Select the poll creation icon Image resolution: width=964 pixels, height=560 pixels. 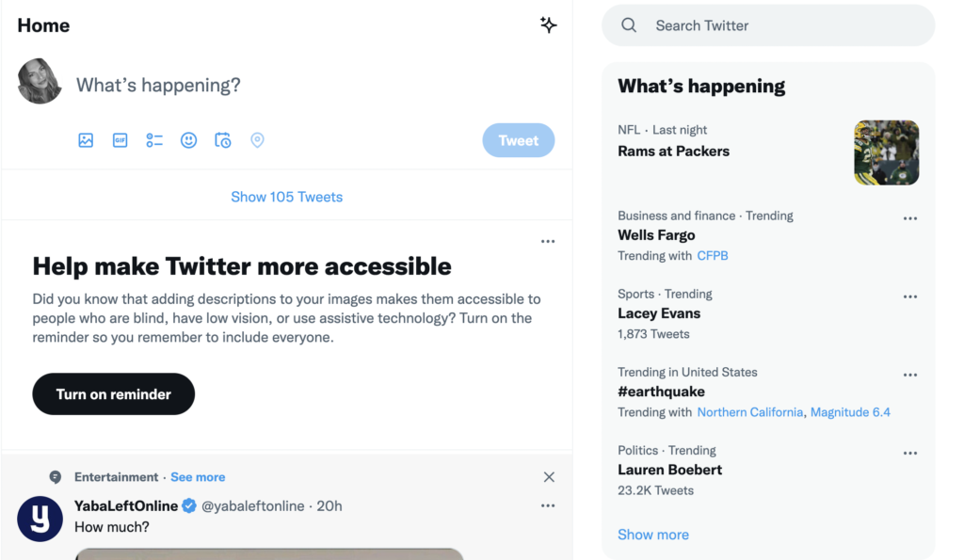click(x=154, y=139)
